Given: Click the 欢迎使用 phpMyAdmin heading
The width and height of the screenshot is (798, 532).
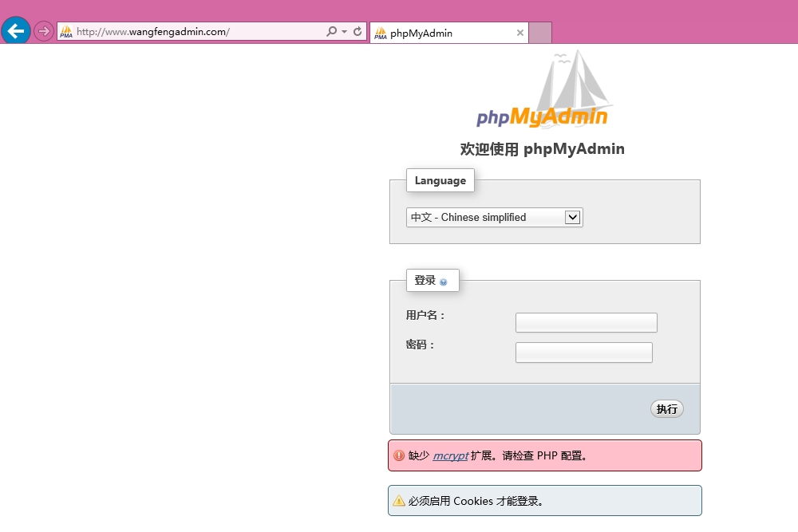Looking at the screenshot, I should 543,149.
